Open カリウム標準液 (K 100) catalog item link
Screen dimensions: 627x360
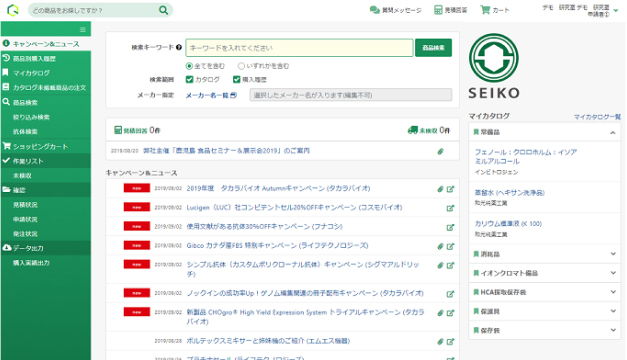tap(508, 224)
